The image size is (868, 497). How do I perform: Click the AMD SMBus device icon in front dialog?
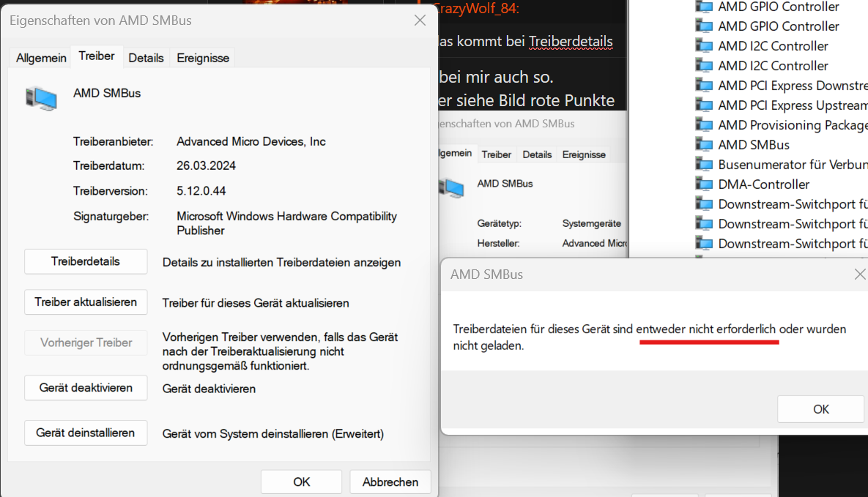42,99
